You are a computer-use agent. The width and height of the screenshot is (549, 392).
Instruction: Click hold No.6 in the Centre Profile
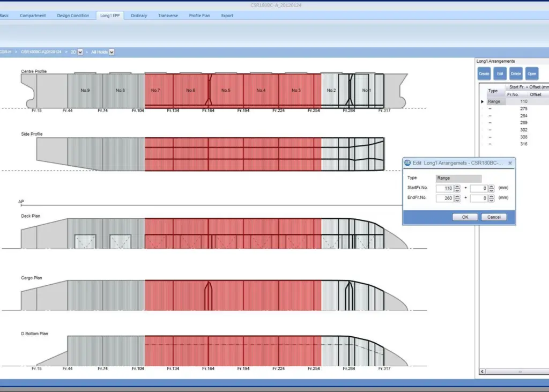click(x=190, y=91)
